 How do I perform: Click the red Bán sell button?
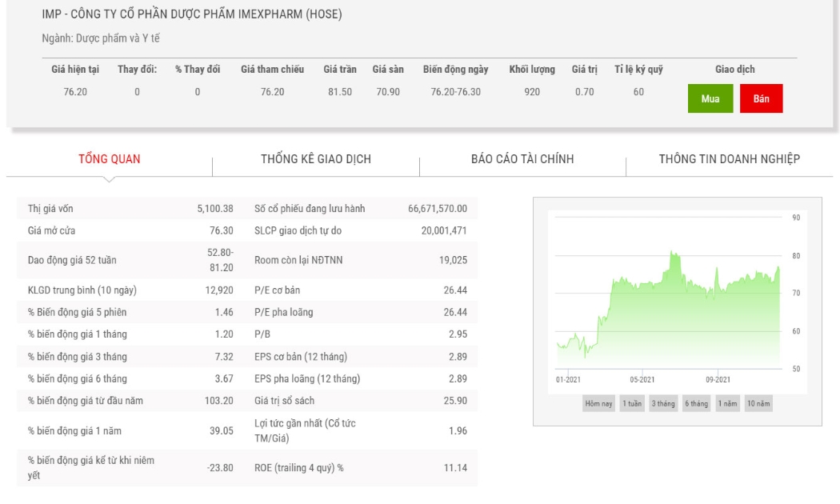pyautogui.click(x=761, y=98)
